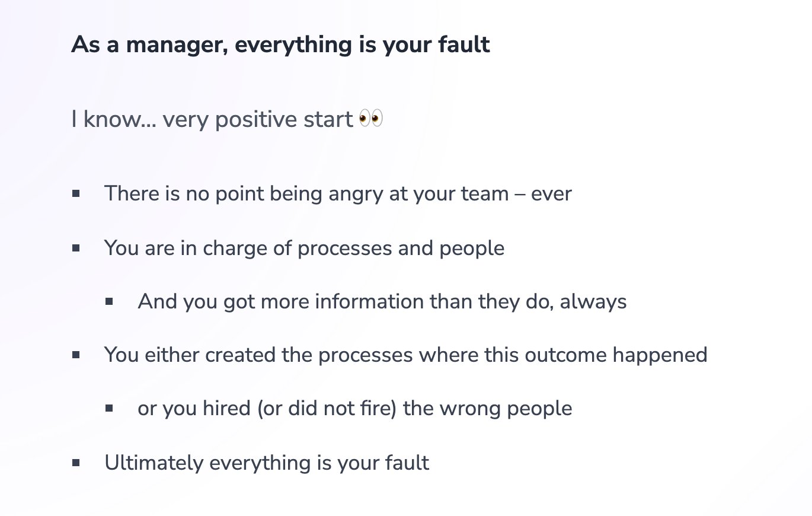This screenshot has width=812, height=516.
Task: Click 'You are in charge of processes and people'
Action: pyautogui.click(x=304, y=248)
